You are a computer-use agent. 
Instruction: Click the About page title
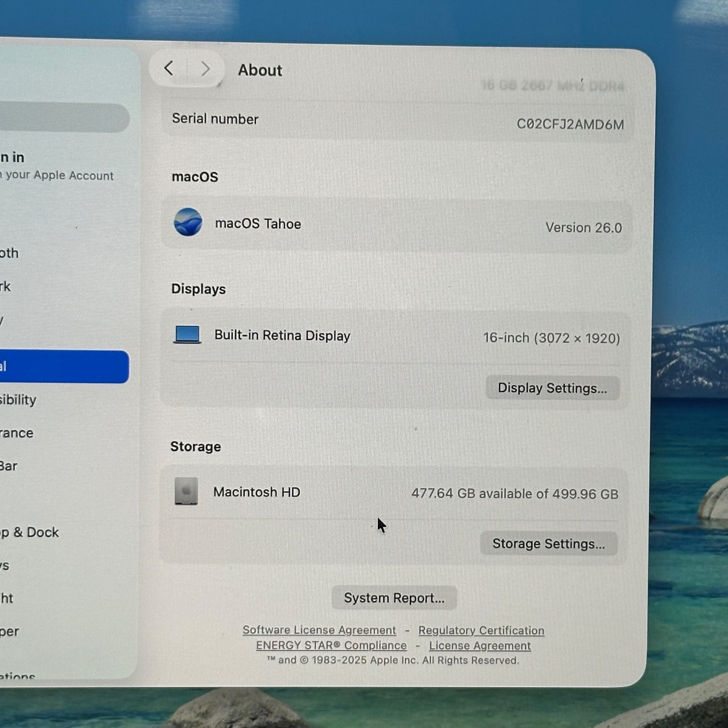tap(260, 70)
